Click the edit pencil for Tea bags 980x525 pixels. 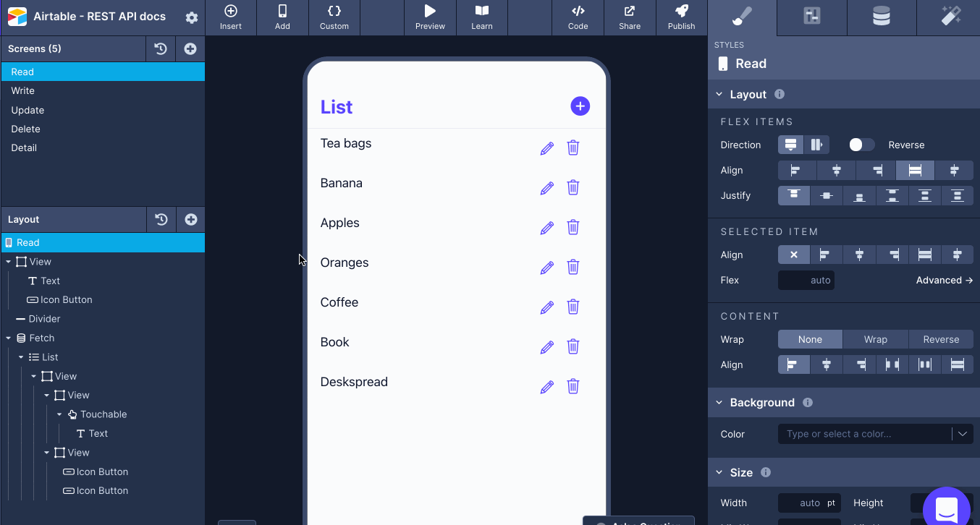pyautogui.click(x=547, y=148)
